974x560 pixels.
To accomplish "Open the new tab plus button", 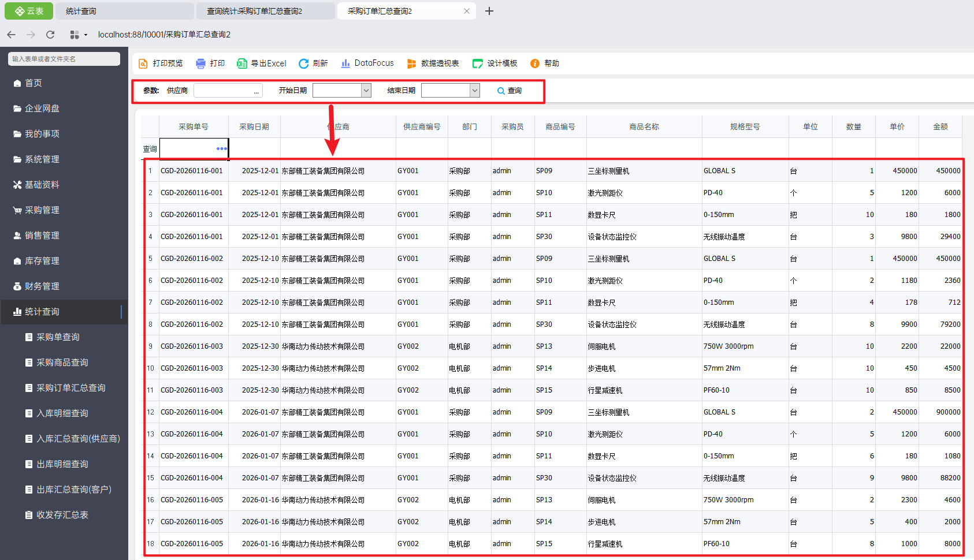I will (x=489, y=11).
